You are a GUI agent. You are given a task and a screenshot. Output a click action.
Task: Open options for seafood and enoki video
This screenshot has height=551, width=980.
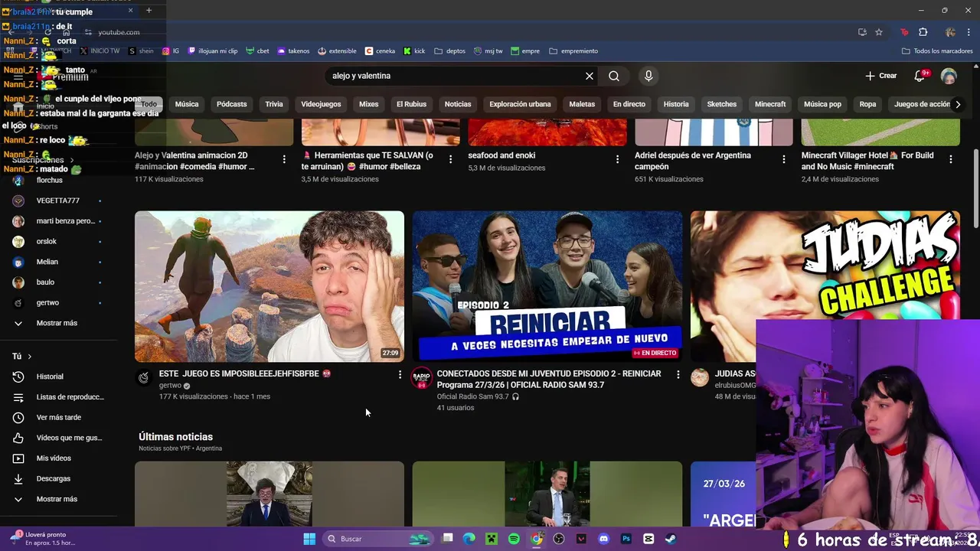tap(617, 159)
